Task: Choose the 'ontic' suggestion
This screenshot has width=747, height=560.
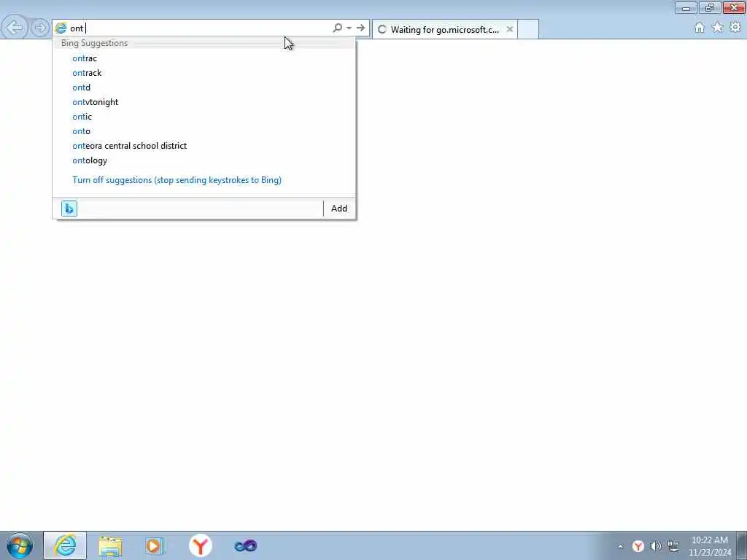Action: [204, 117]
